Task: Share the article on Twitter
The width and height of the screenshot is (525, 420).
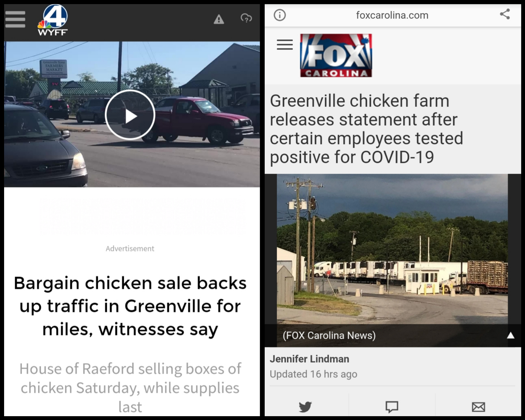Action: [x=305, y=407]
